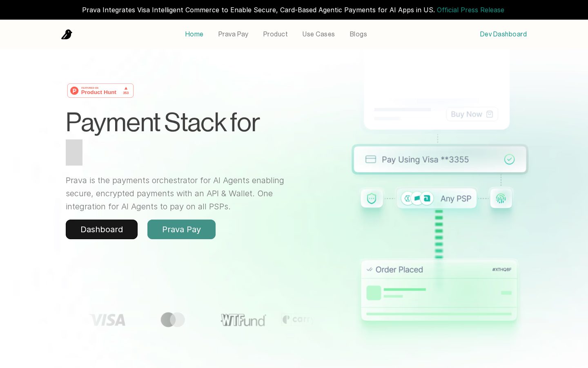Click the double-check icon beside Order Placed
This screenshot has height=368, width=588.
[x=370, y=269]
